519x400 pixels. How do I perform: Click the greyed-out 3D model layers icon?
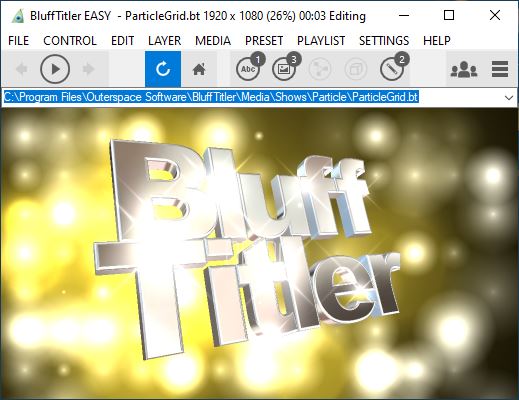[356, 69]
